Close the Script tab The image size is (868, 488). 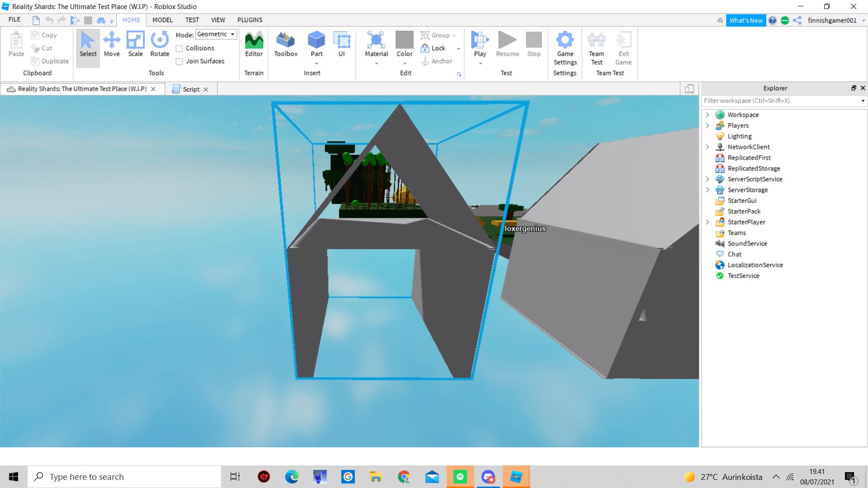click(x=206, y=89)
